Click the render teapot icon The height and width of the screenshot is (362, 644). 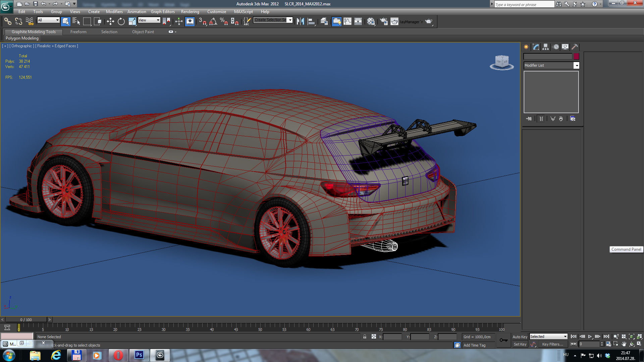(429, 22)
